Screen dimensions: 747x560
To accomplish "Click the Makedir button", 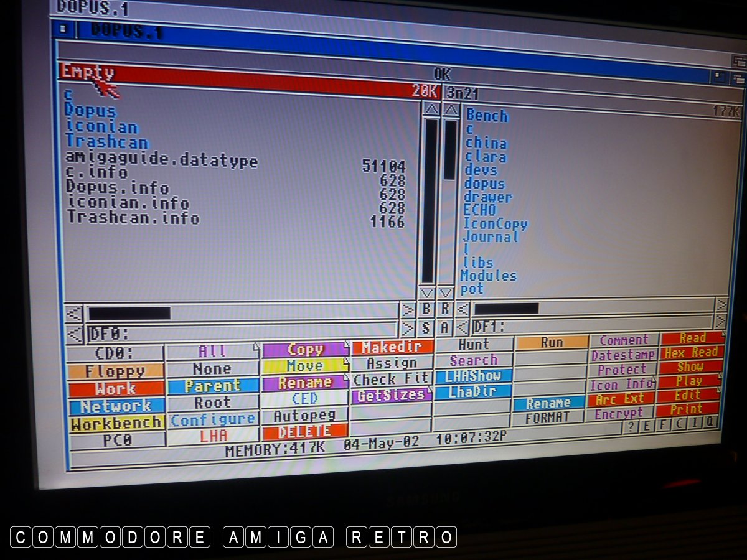I will tap(392, 347).
